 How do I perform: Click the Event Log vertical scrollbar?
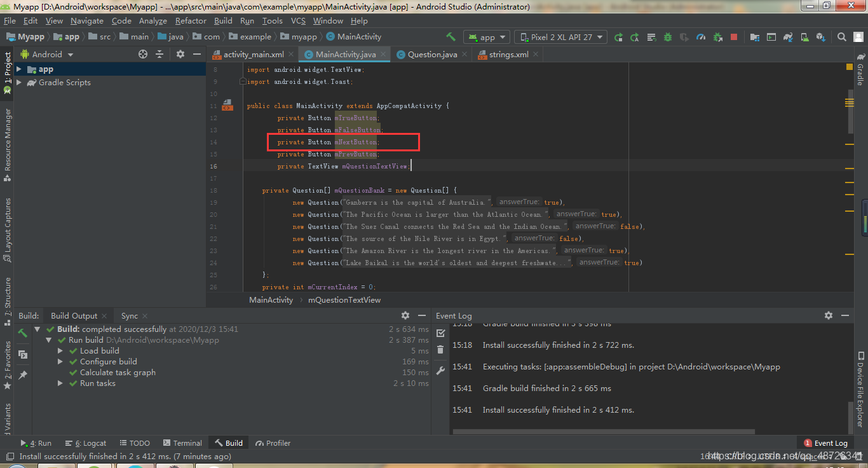coord(850,416)
